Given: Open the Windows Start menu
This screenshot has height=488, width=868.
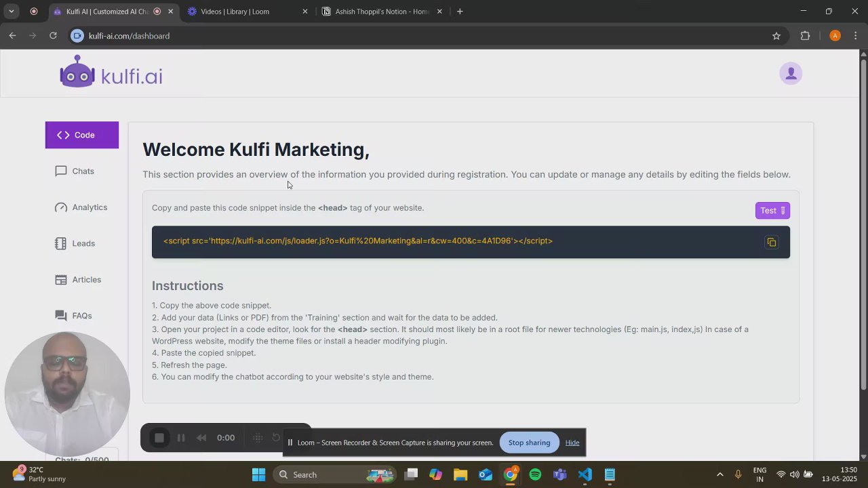Looking at the screenshot, I should click(258, 474).
